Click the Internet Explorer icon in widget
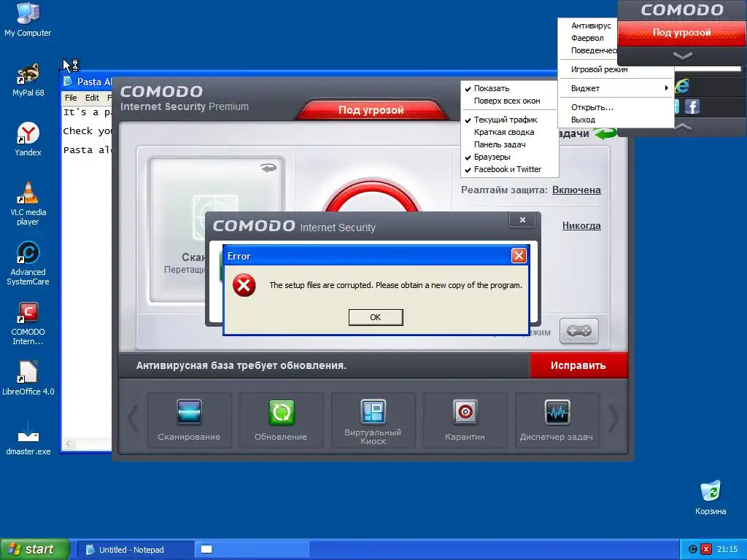 [x=682, y=86]
